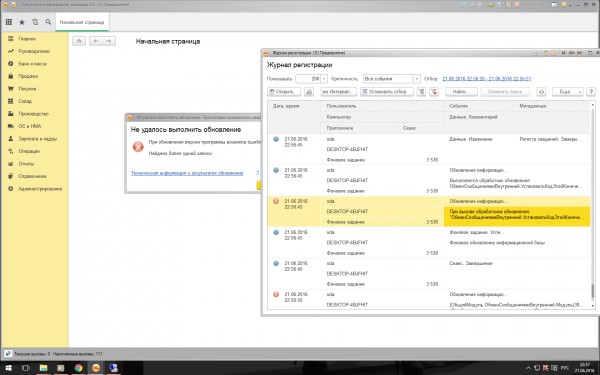Click Отменить поиск button

505,92
